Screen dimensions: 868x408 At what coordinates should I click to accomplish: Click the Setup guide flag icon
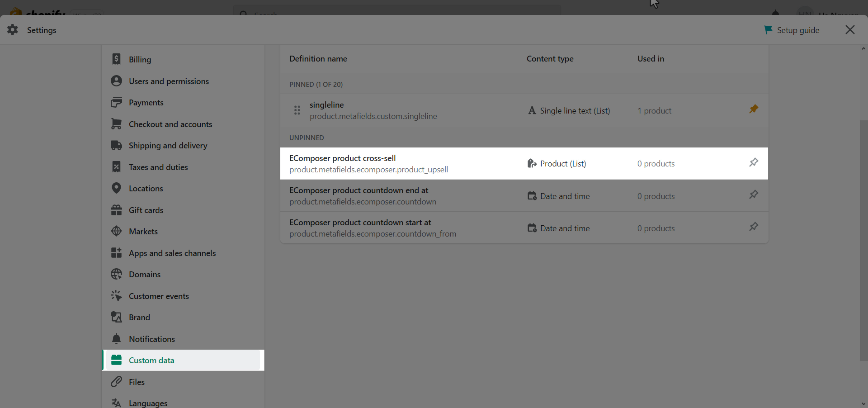768,30
